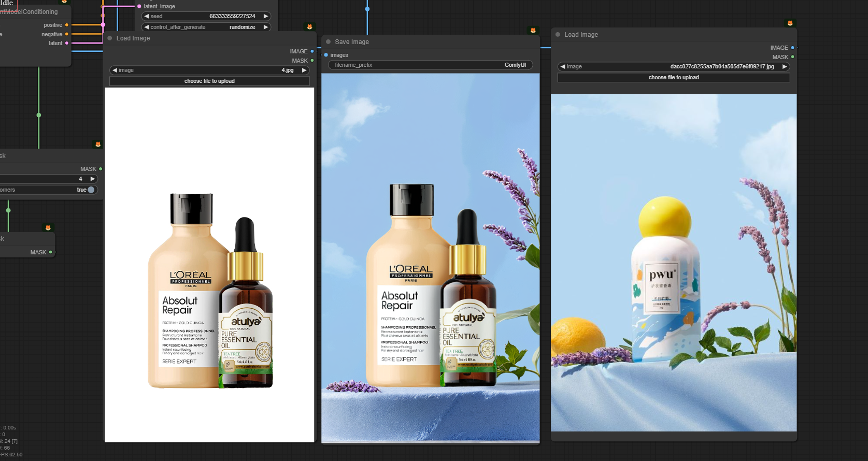
Task: Click 'choose file to upload' on right Load Image node
Action: [673, 78]
